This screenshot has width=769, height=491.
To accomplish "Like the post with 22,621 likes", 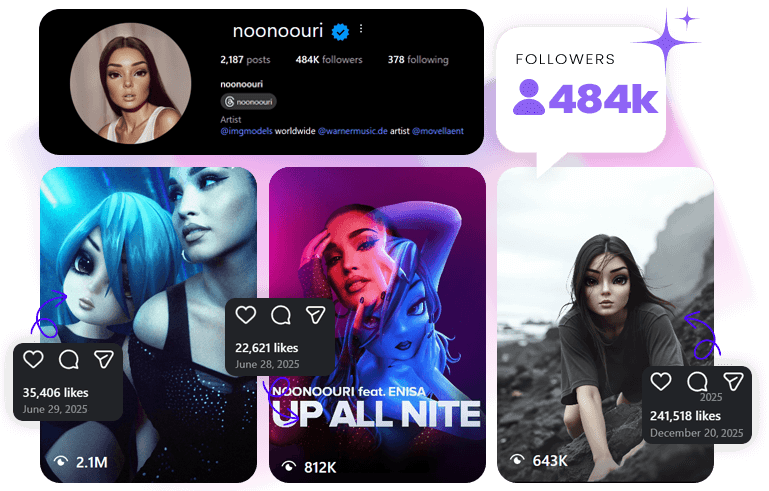I will tap(246, 315).
